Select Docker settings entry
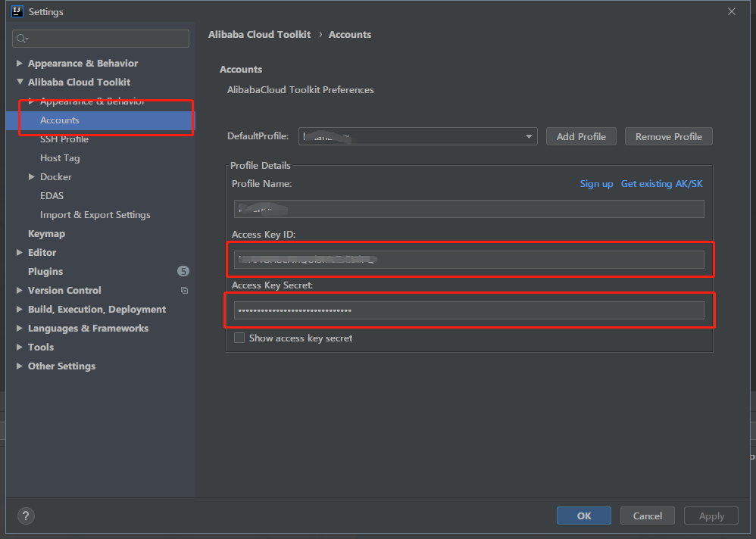 point(56,177)
